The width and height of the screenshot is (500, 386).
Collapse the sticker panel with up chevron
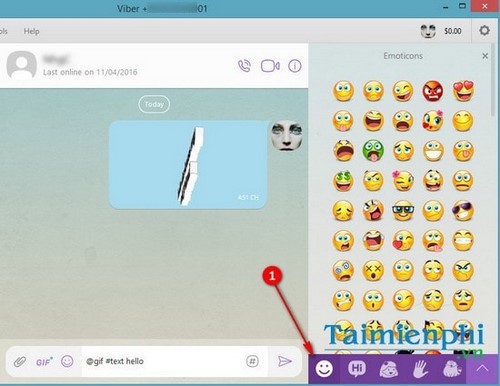pos(482,369)
